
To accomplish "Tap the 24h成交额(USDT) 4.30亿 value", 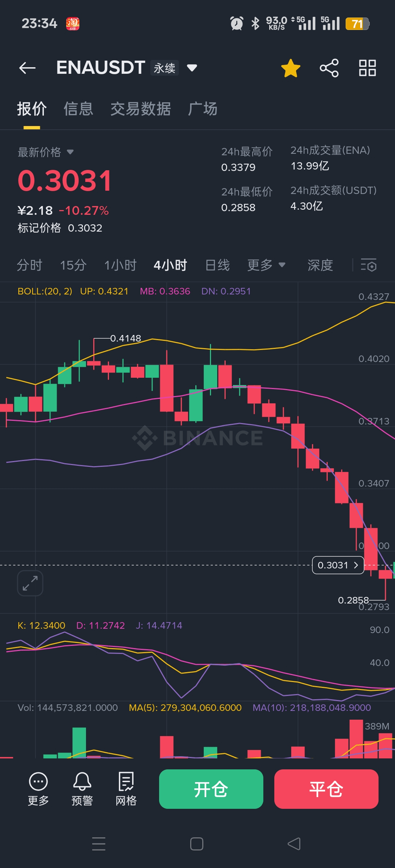I will tap(306, 206).
